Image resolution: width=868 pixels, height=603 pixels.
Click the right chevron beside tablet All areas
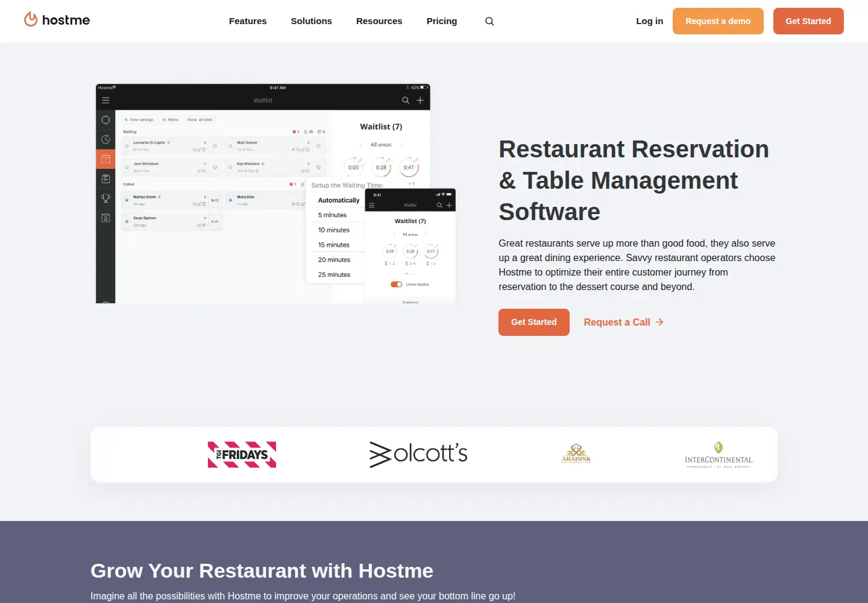tap(401, 145)
